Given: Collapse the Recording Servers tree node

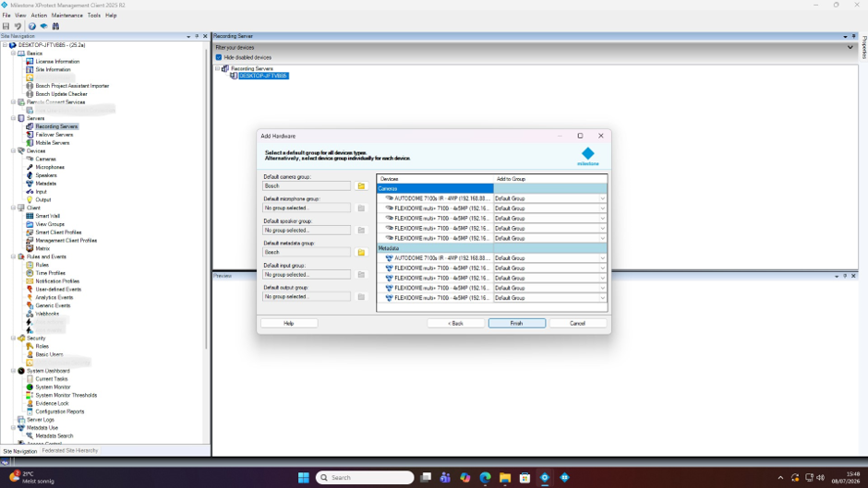Looking at the screenshot, I should click(x=218, y=68).
